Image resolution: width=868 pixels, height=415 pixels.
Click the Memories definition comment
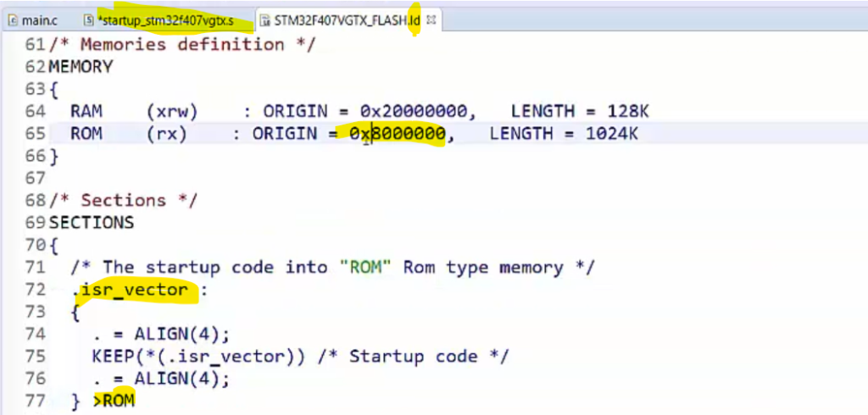pos(182,44)
